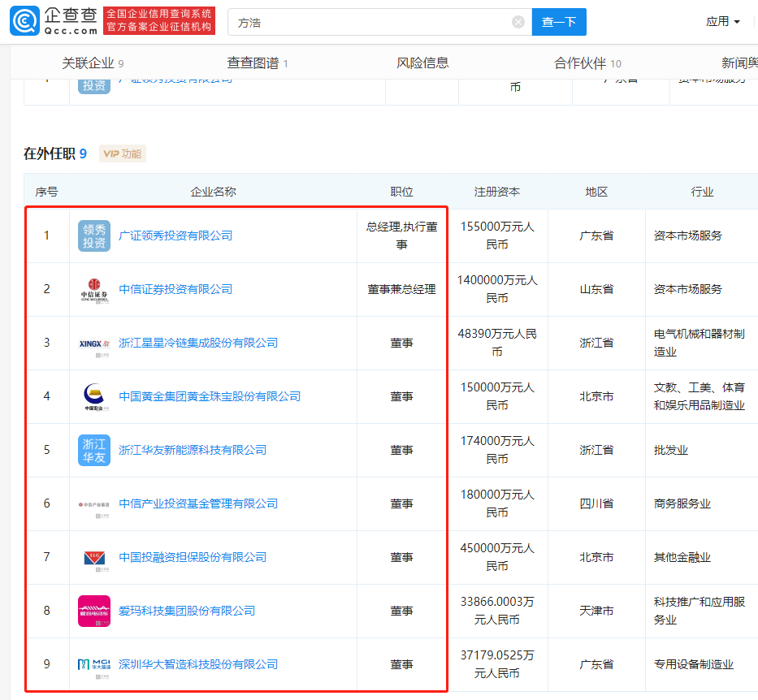
Task: Open 深圳华大智造科技股份有限公司 link
Action: (x=198, y=665)
